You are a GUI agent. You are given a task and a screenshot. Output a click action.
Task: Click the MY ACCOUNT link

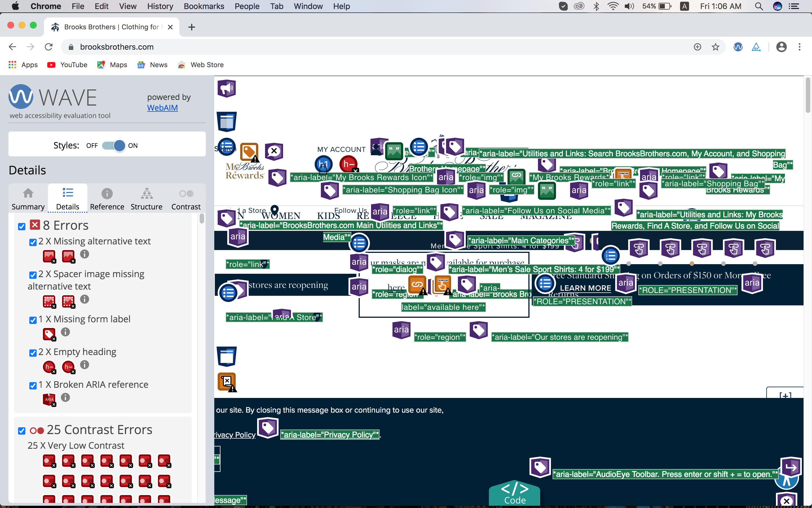(341, 150)
